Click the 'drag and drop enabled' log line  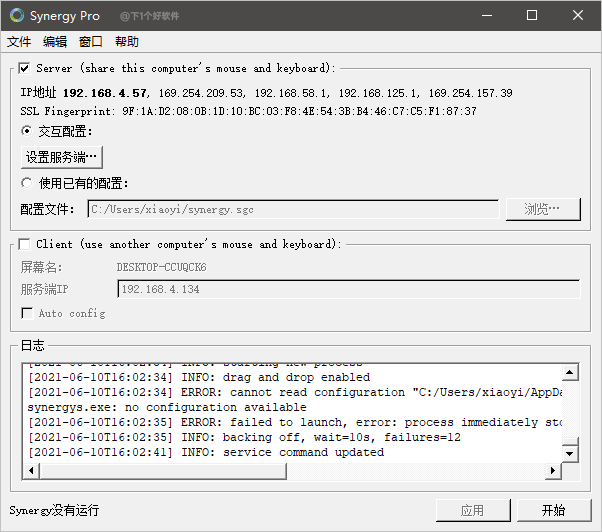199,377
